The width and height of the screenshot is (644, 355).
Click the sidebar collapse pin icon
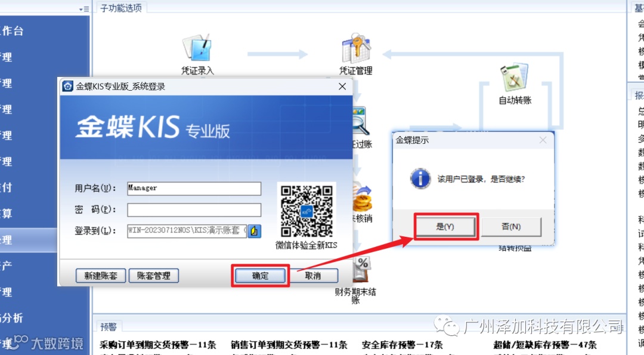(x=84, y=8)
